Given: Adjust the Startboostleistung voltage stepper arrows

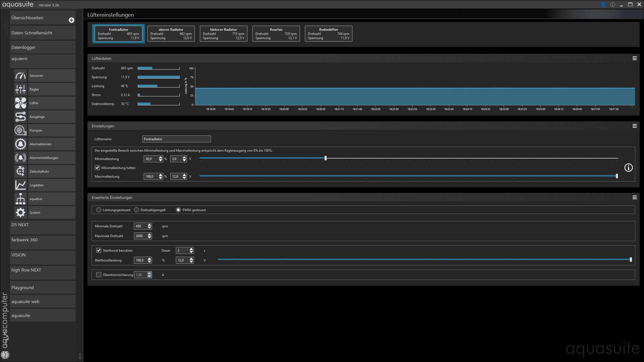Looking at the screenshot, I should (191, 260).
